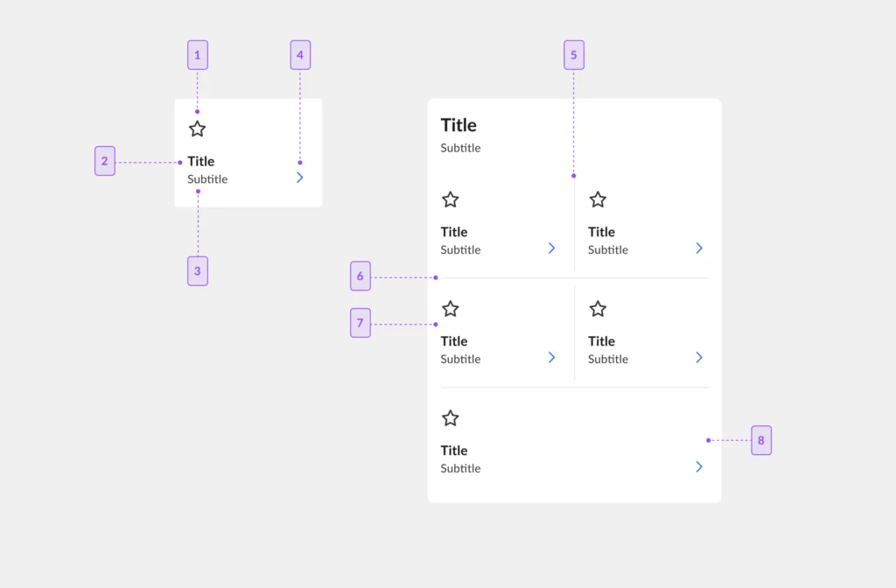Click annotation marker number 2
Image resolution: width=896 pixels, height=588 pixels.
pos(105,161)
